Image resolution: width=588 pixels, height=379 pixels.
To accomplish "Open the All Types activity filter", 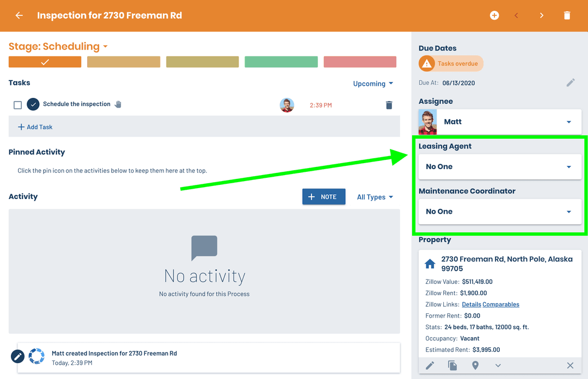I will coord(375,197).
